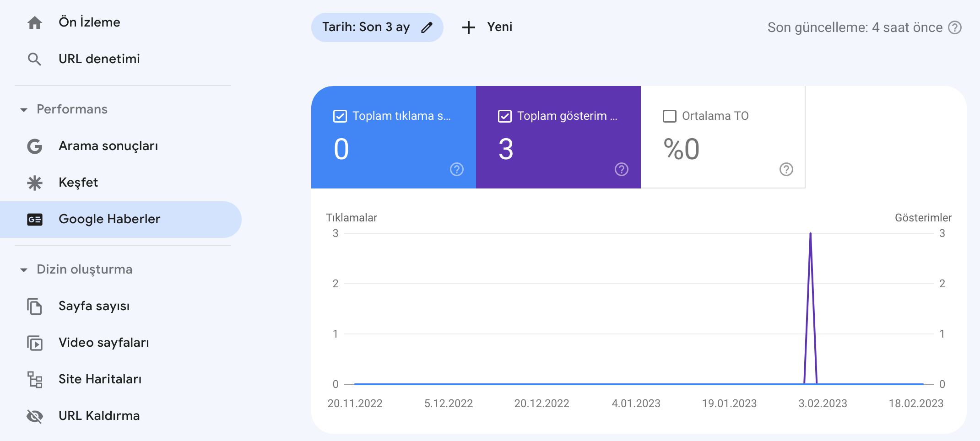Image resolution: width=980 pixels, height=441 pixels.
Task: Uncheck the Toplam gösterim checkbox
Action: (x=505, y=116)
